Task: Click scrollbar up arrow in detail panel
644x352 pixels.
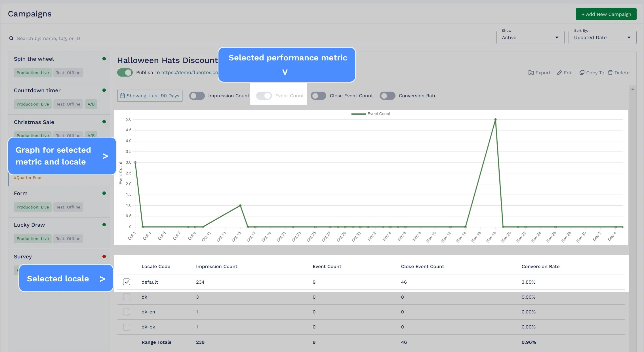Action: click(633, 89)
